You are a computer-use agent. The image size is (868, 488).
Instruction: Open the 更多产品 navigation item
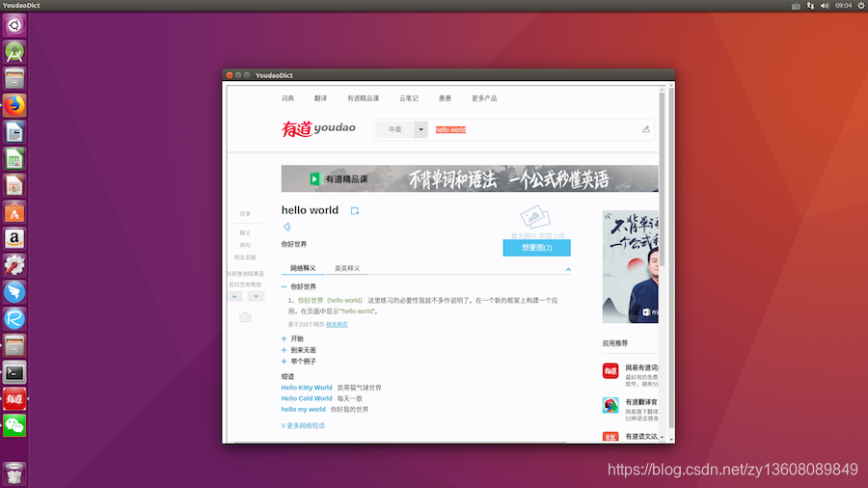[x=484, y=98]
